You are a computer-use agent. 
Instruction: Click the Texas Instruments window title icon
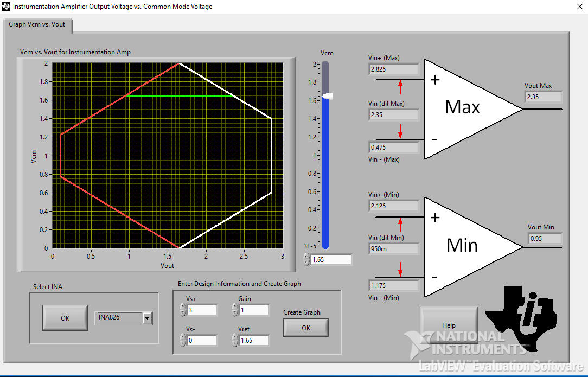click(6, 7)
